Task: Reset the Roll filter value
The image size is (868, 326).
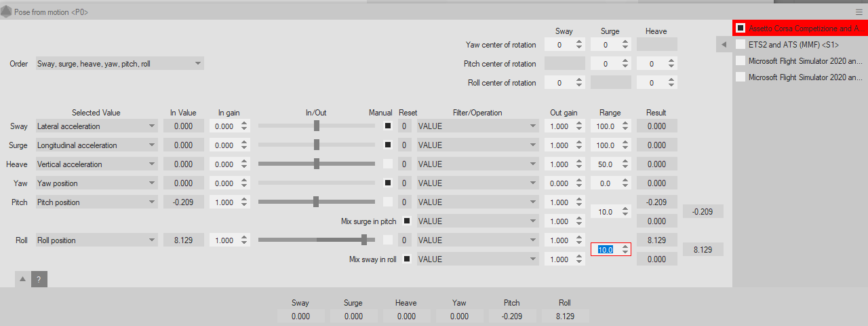Action: coord(403,240)
